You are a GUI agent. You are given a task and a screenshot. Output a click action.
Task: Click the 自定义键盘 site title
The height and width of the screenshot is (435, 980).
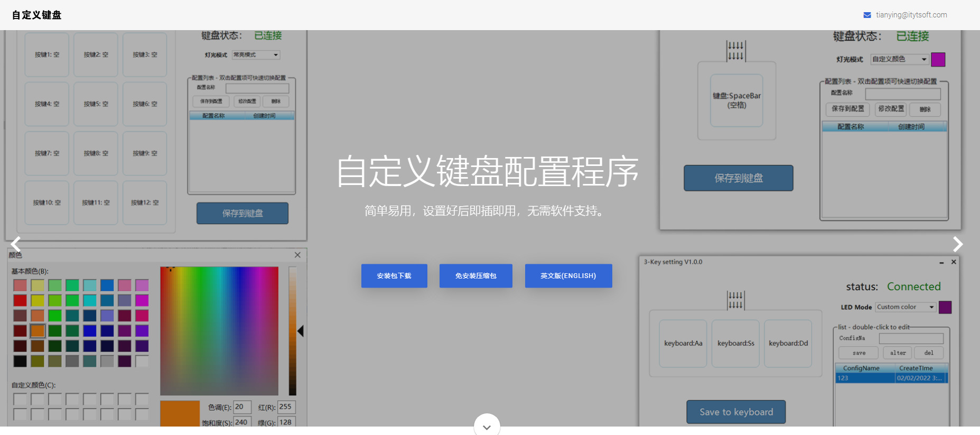tap(37, 15)
